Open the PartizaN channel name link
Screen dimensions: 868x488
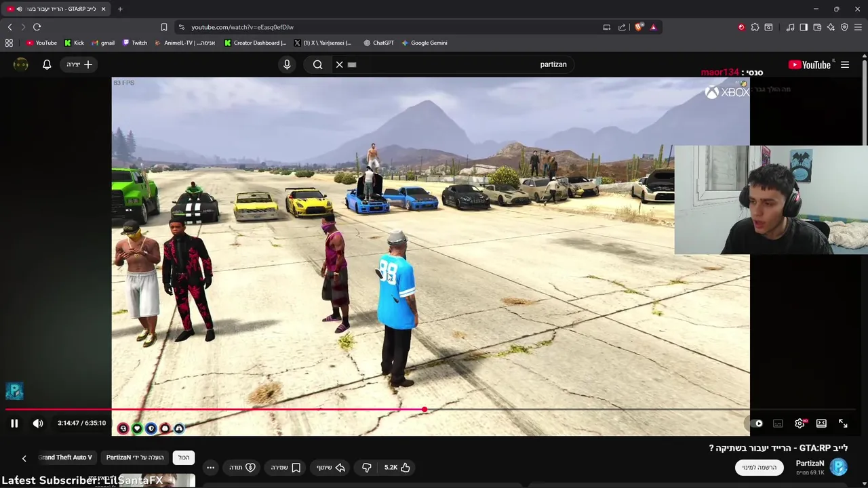click(810, 464)
